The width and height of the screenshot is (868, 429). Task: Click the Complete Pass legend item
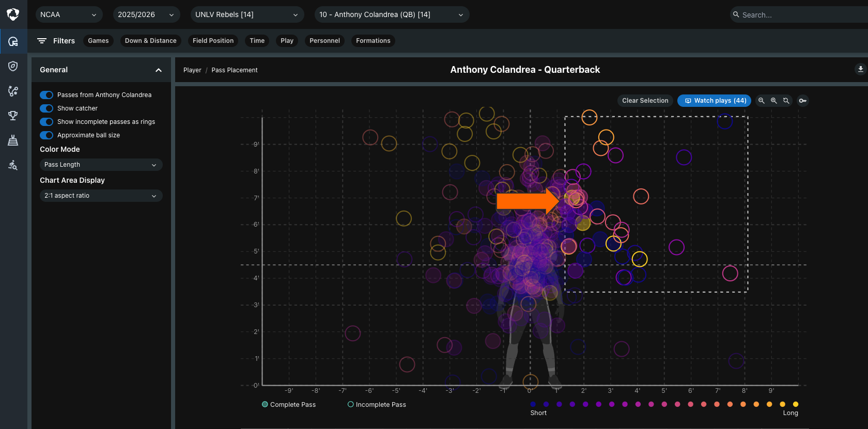[289, 405]
